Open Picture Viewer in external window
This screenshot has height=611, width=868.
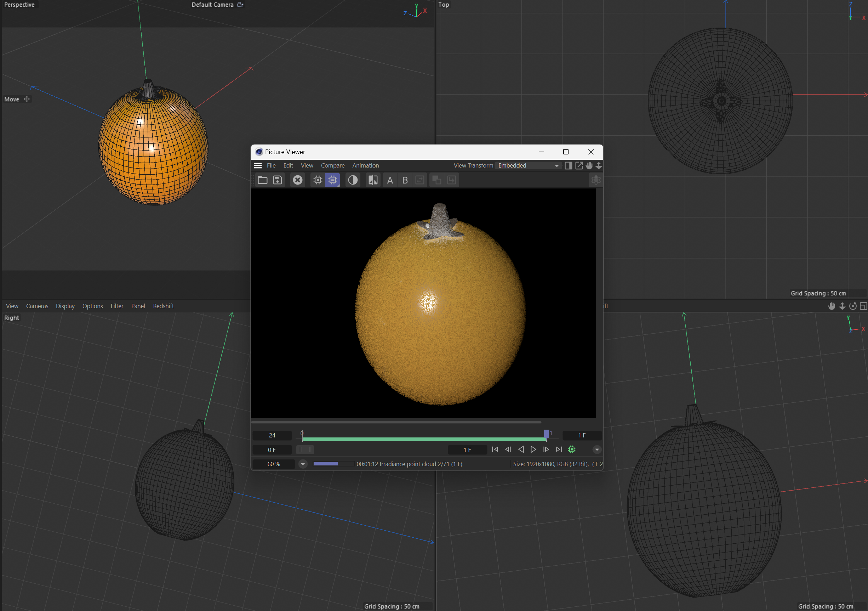[579, 165]
